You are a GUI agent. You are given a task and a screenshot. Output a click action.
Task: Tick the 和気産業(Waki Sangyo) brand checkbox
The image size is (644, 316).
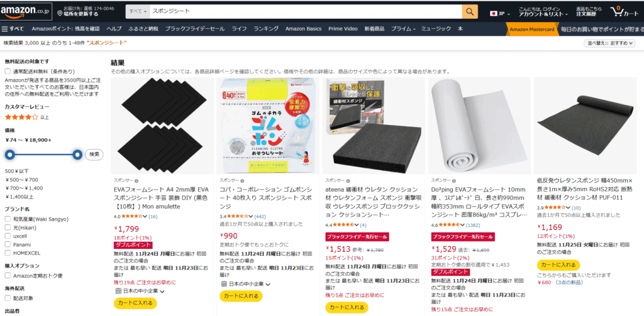click(x=8, y=219)
